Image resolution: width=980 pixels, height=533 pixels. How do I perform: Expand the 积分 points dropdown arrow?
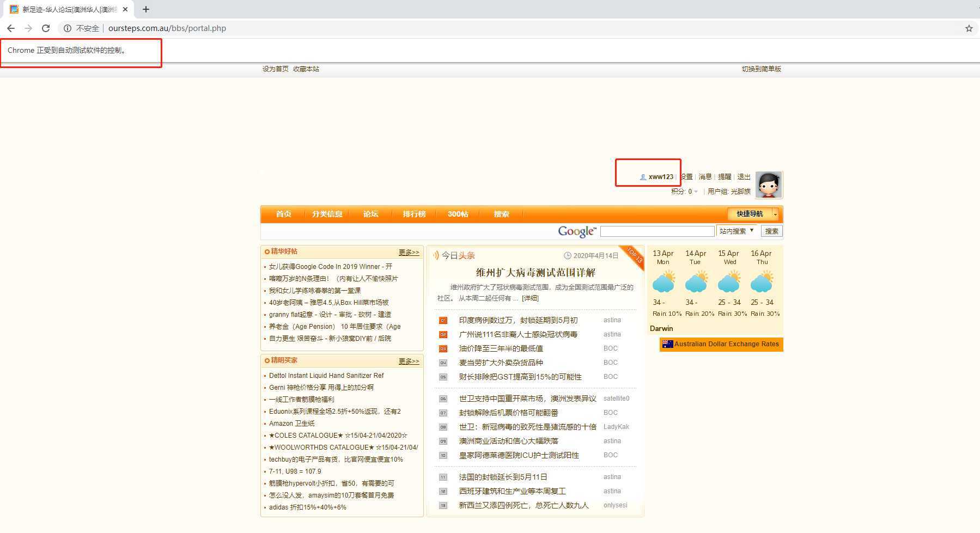[x=696, y=192]
